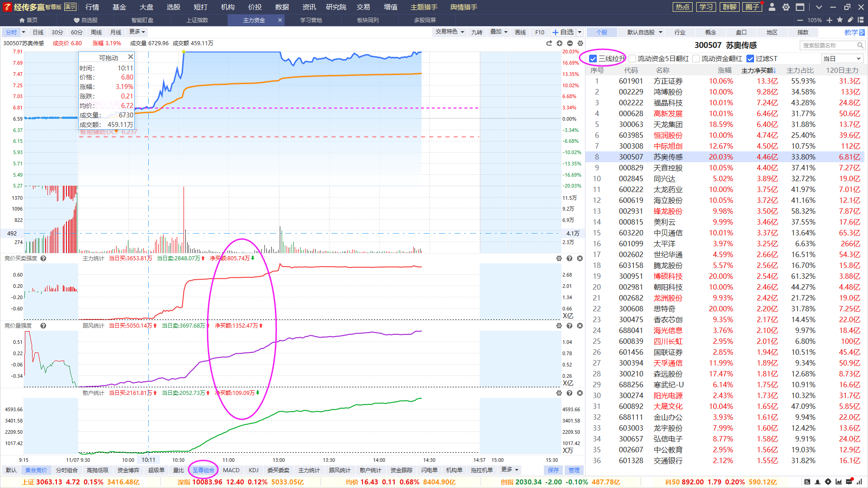Click the search magnifier in stock search
The width and height of the screenshot is (868, 488).
click(860, 46)
